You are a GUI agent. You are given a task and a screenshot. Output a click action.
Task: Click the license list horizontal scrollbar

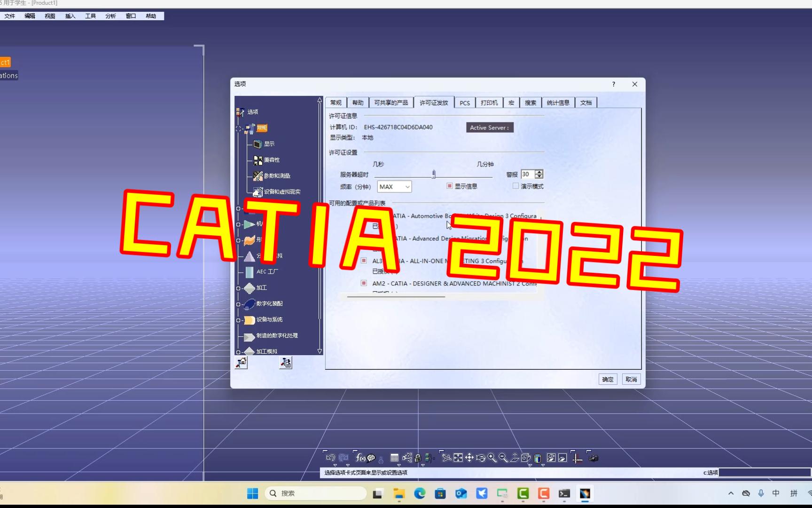(x=396, y=297)
